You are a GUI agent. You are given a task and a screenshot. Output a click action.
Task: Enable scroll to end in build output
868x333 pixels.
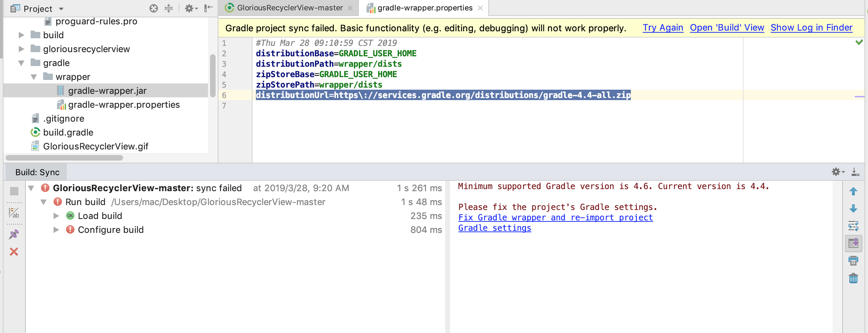(854, 243)
